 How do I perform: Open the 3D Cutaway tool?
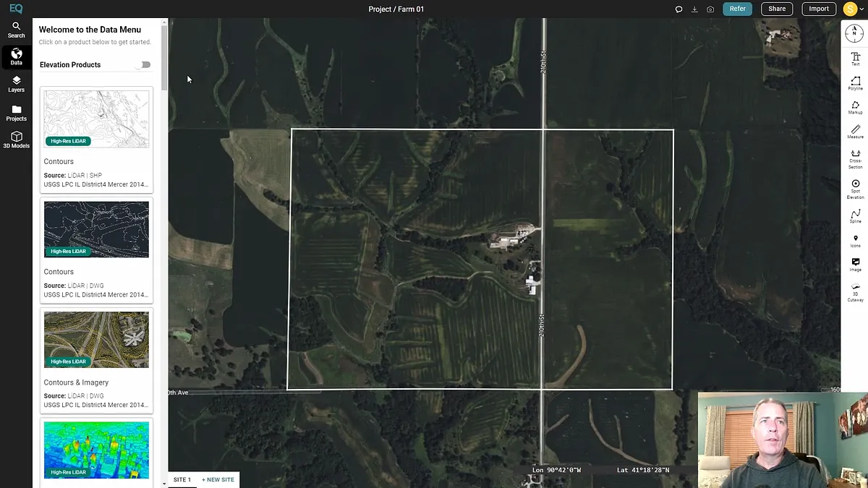[x=855, y=291]
